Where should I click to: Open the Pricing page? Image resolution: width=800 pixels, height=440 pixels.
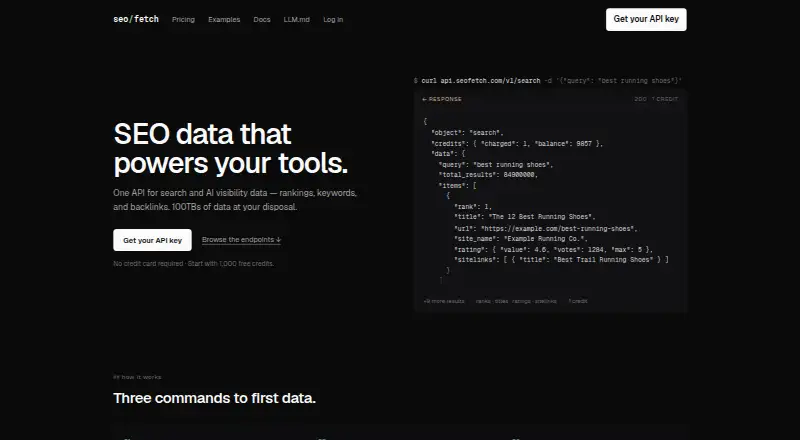pyautogui.click(x=183, y=19)
